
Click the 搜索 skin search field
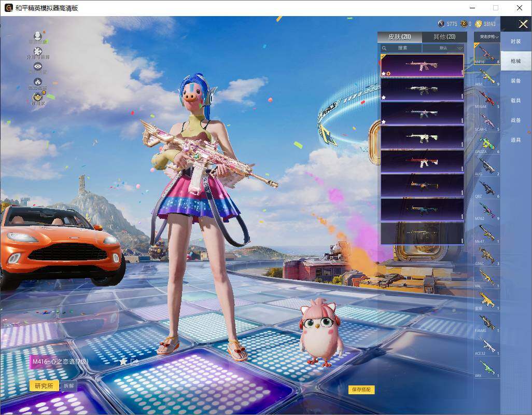[x=401, y=48]
